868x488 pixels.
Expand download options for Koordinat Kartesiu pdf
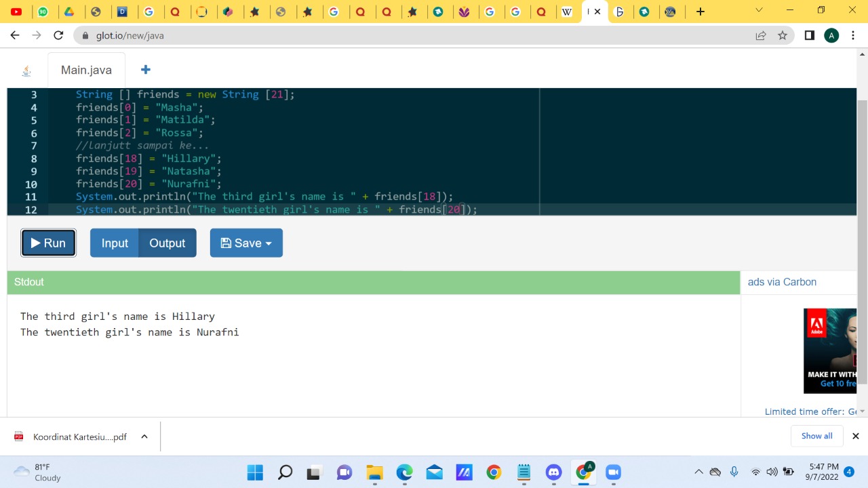click(144, 436)
